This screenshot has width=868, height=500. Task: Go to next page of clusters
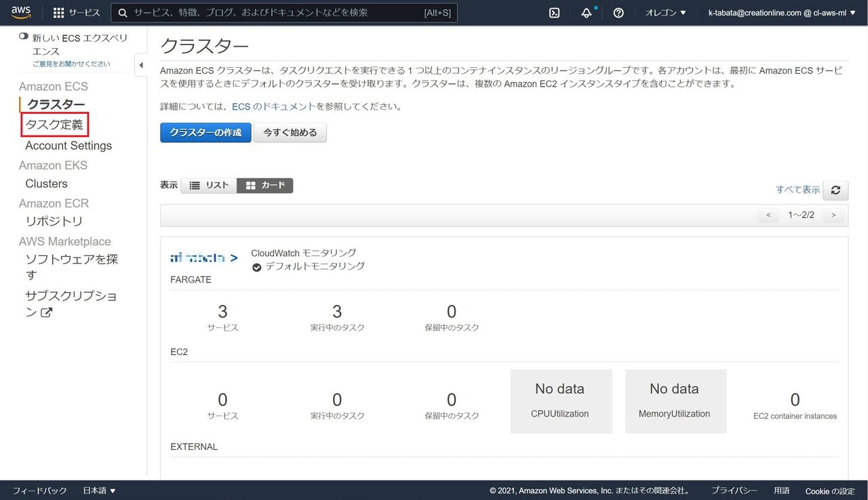pyautogui.click(x=833, y=215)
